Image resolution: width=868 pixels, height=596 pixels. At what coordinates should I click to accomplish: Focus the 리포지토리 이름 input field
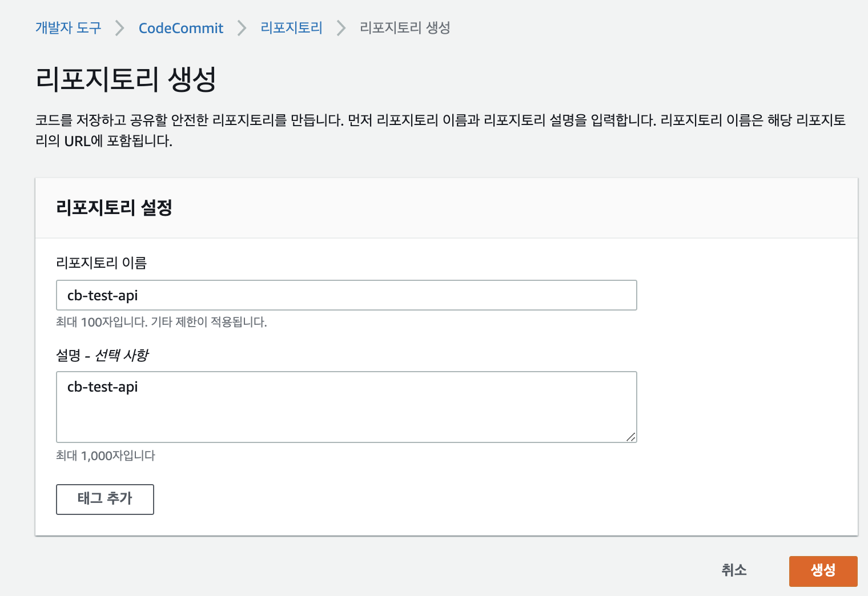coord(346,295)
